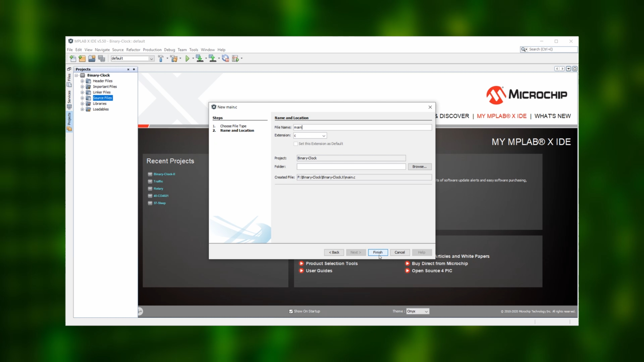Click the Browse... button
Image resolution: width=644 pixels, height=362 pixels.
(x=419, y=167)
